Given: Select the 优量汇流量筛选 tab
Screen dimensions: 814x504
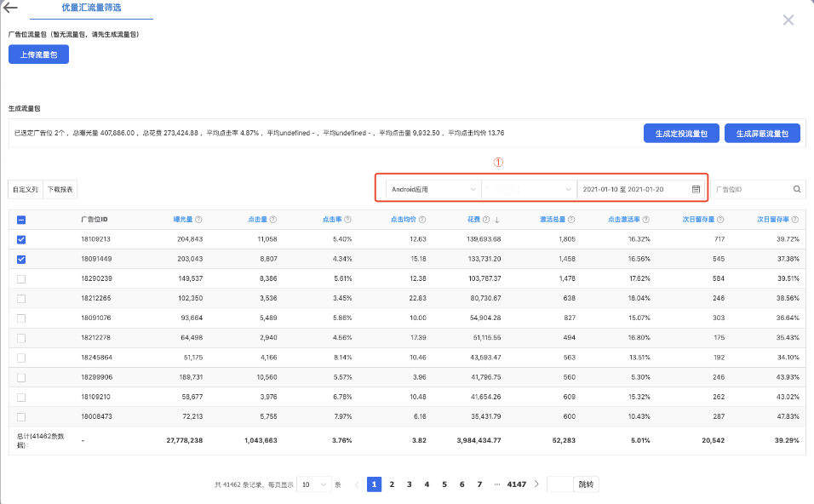Looking at the screenshot, I should 91,8.
